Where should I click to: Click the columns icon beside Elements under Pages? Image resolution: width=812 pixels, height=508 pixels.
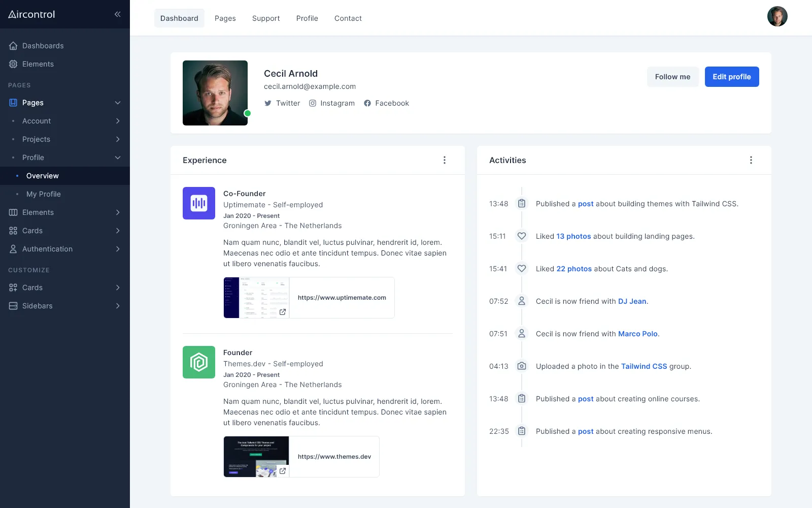13,212
